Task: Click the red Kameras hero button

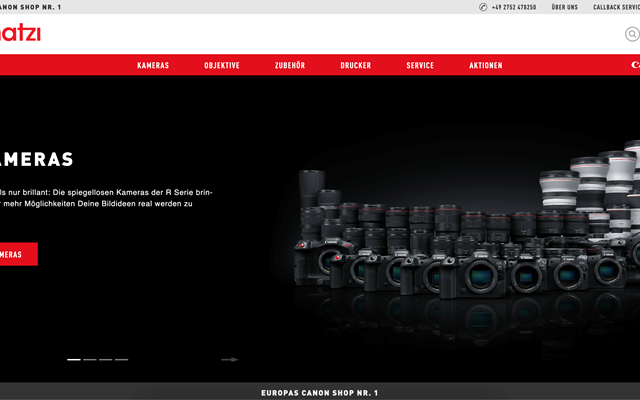Action: coord(19,254)
